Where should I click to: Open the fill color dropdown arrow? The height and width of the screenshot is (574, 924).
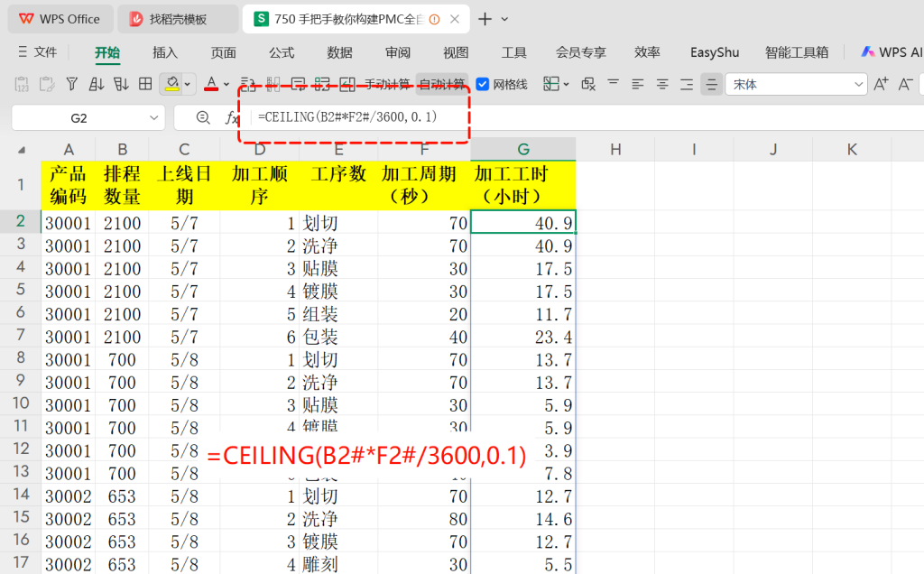pos(188,84)
